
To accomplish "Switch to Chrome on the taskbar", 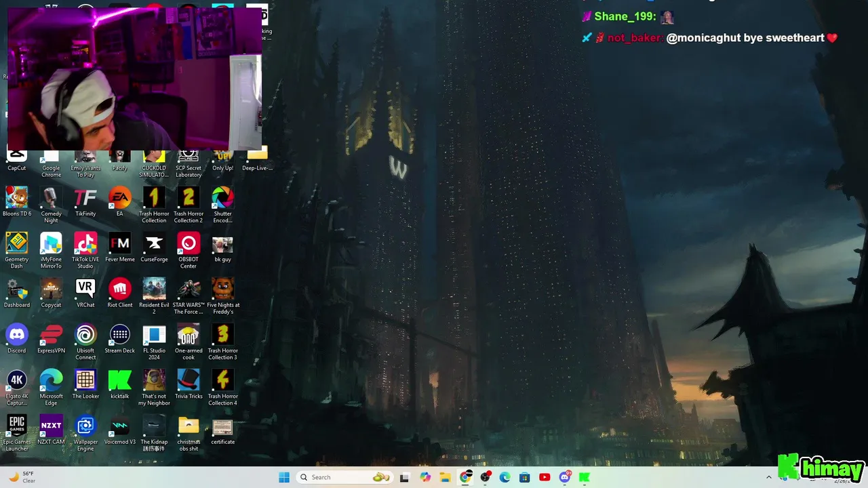I will [x=465, y=477].
